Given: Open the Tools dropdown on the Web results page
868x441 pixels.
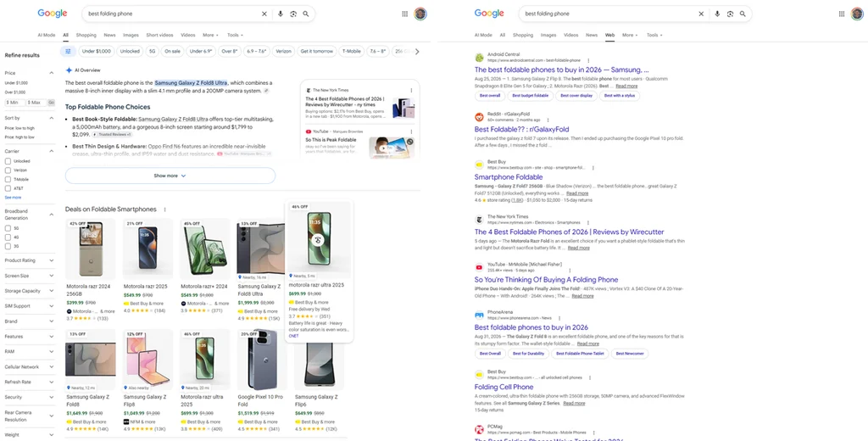Looking at the screenshot, I should [654, 35].
